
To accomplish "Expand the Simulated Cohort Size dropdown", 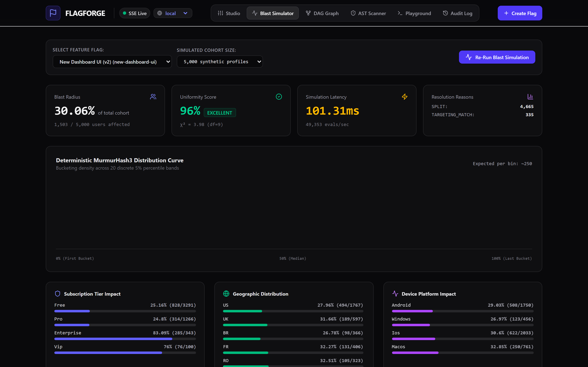I will point(220,62).
